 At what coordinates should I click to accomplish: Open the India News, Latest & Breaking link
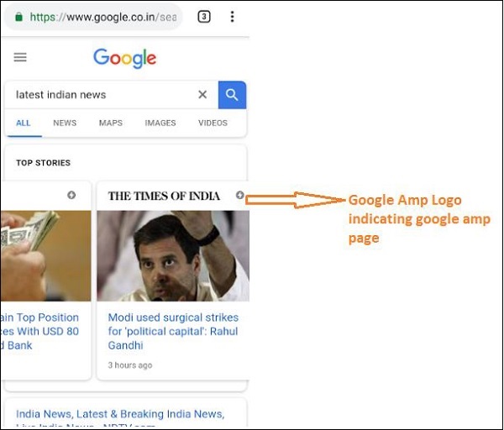point(120,415)
